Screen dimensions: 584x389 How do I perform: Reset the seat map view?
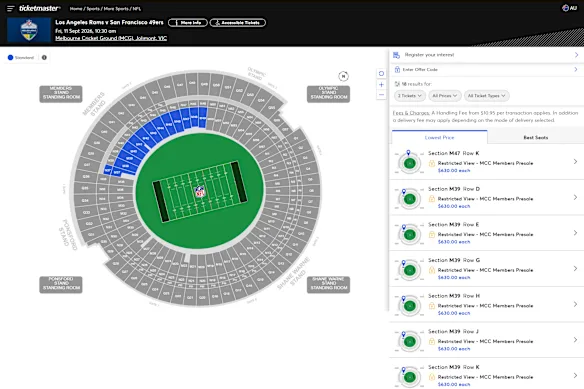click(x=381, y=74)
